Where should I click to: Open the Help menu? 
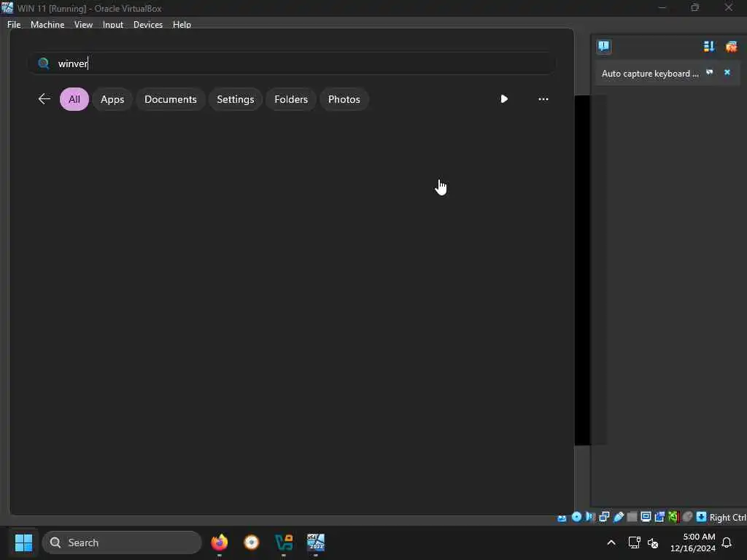182,24
